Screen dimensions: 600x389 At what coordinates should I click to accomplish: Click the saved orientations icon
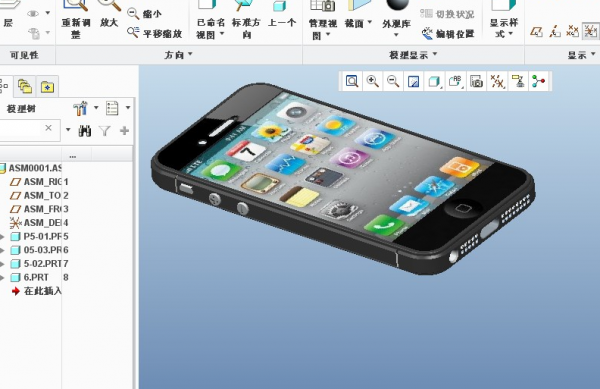(455, 81)
